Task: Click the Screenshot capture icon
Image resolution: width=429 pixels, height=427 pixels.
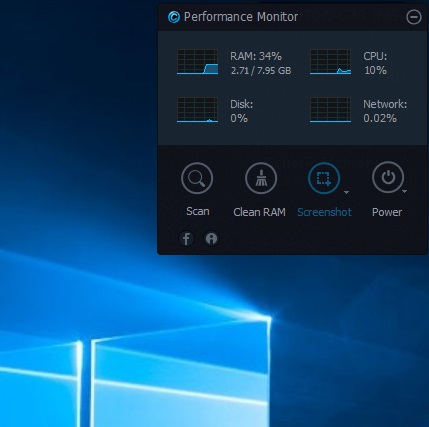Action: coord(324,178)
